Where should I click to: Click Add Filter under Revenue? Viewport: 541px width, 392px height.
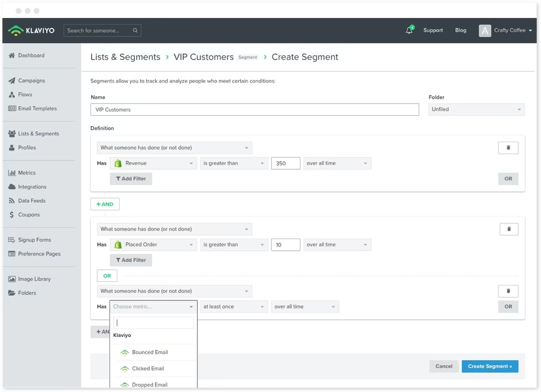[x=131, y=179]
